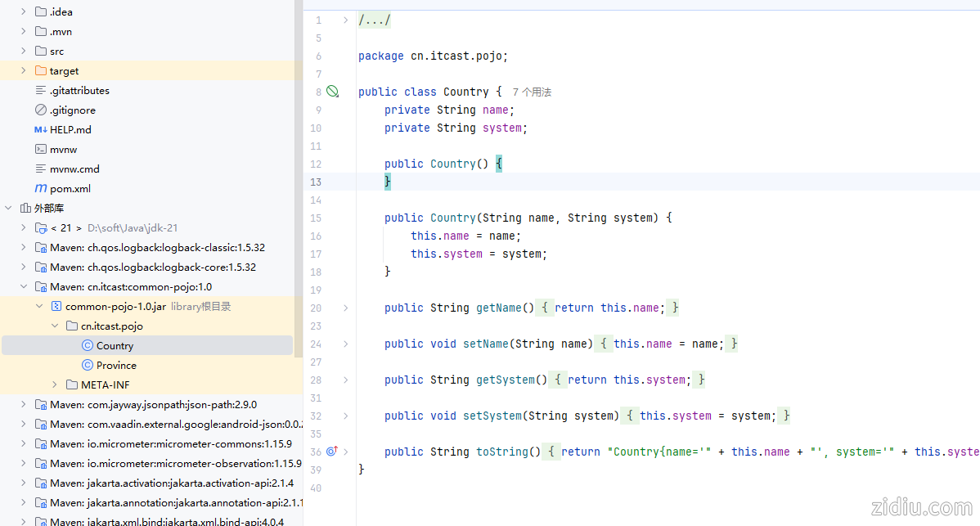Select the Province class in tree

pos(116,365)
